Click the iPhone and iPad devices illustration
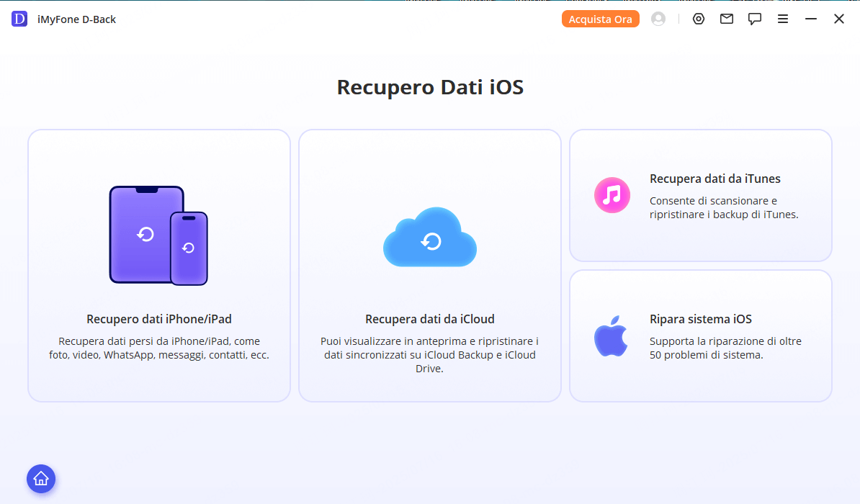The width and height of the screenshot is (860, 504). tap(158, 235)
